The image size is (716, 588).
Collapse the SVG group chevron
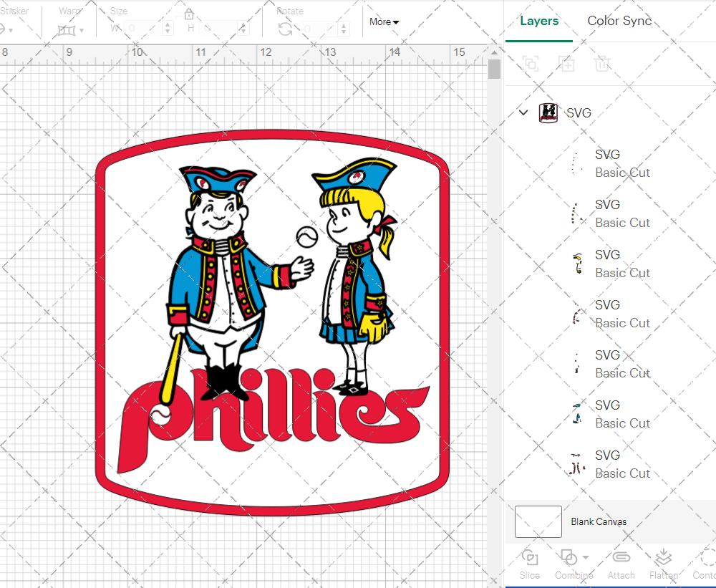[523, 112]
